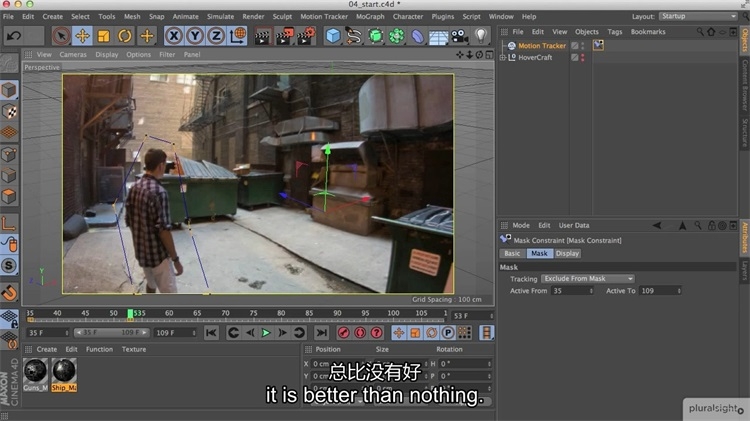Click the rotation H value field
750x421 pixels.
coord(465,364)
